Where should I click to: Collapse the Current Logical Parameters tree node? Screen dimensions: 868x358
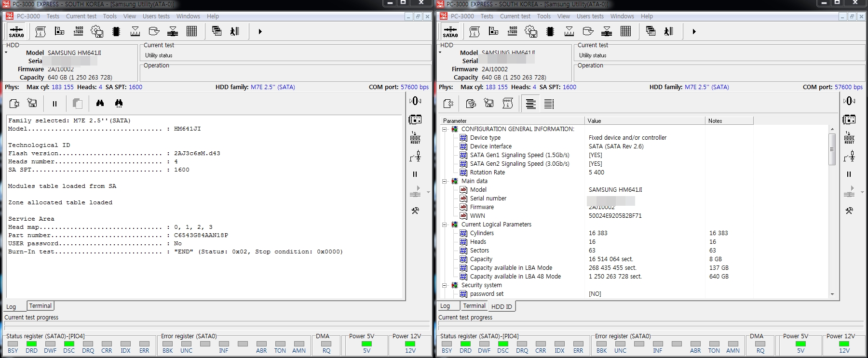pyautogui.click(x=445, y=225)
